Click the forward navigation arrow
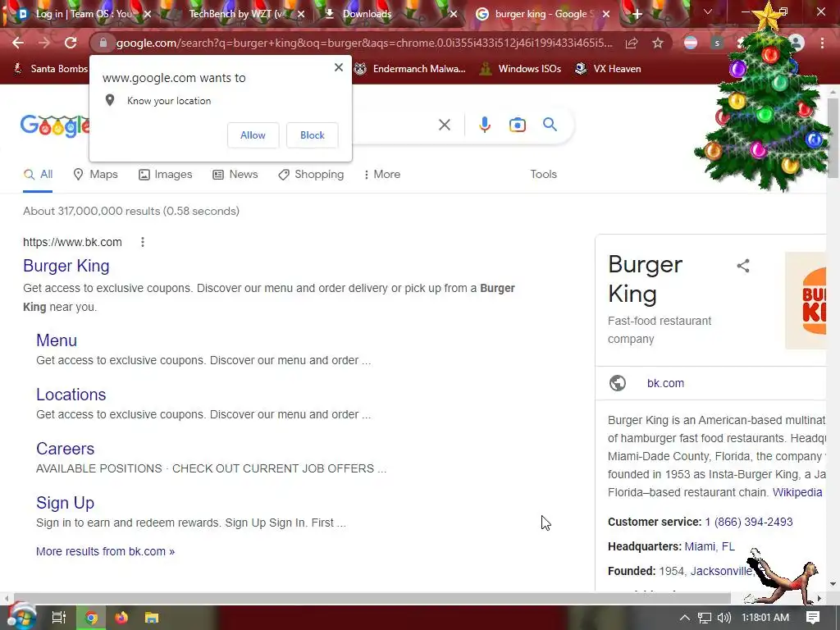This screenshot has height=630, width=840. pos(44,43)
